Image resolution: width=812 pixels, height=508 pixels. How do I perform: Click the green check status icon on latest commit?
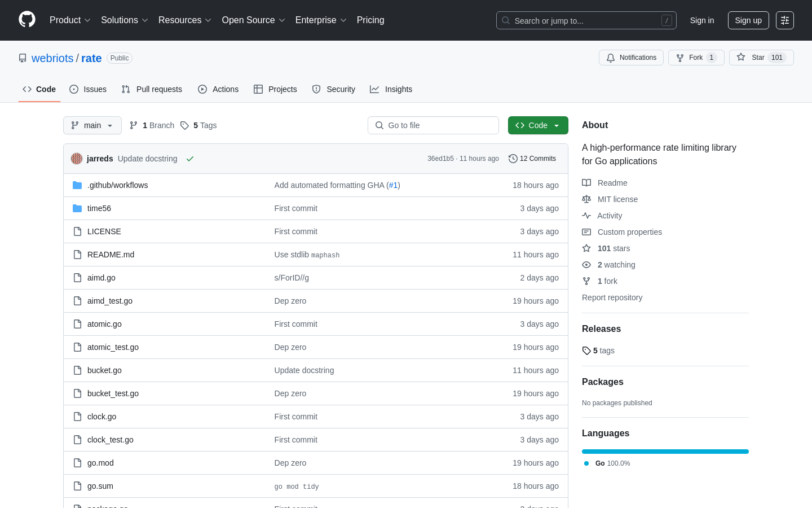tap(190, 159)
